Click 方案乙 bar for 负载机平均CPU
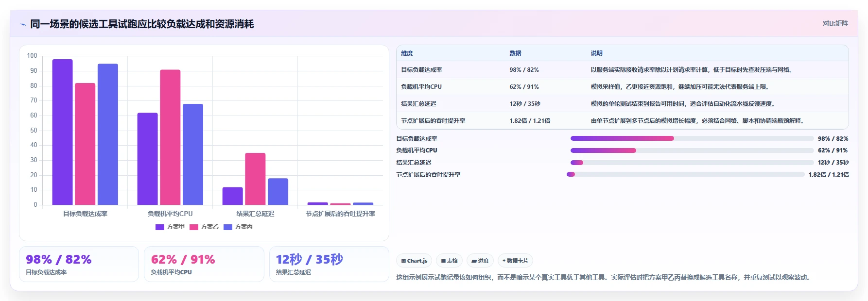The height and width of the screenshot is (301, 868). [170, 137]
